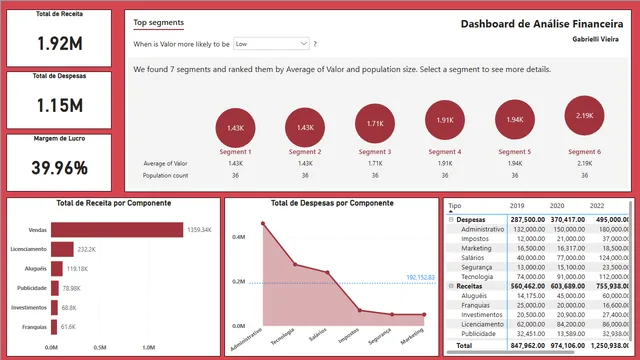Click the 2020 column header

[557, 206]
